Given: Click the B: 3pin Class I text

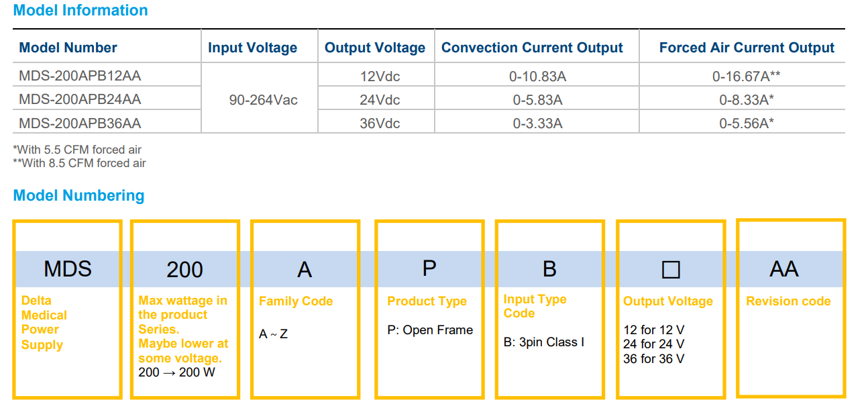Looking at the screenshot, I should click(543, 342).
